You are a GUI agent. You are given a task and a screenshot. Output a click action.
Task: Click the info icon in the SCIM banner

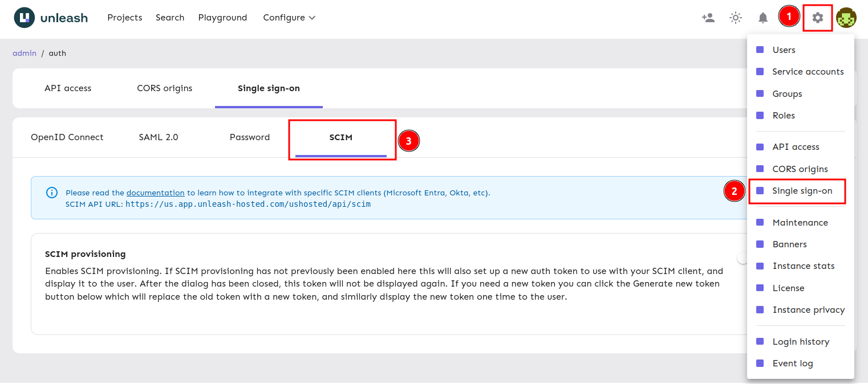click(x=52, y=193)
